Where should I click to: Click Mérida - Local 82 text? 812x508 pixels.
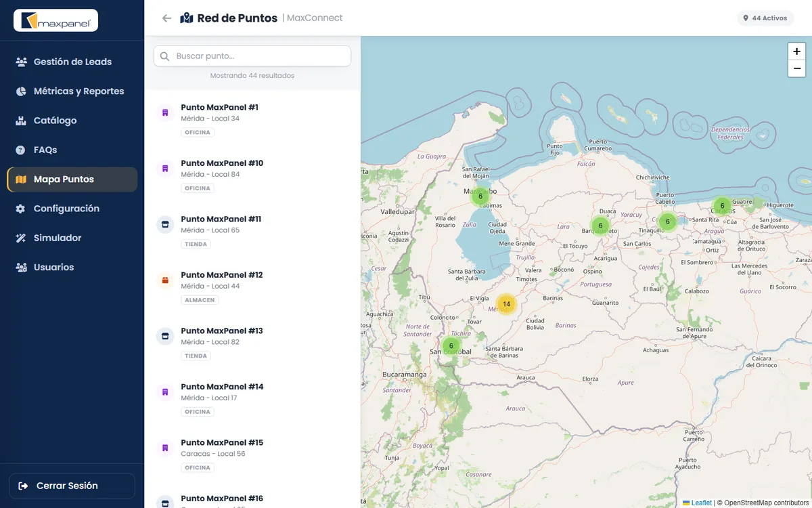pos(210,342)
